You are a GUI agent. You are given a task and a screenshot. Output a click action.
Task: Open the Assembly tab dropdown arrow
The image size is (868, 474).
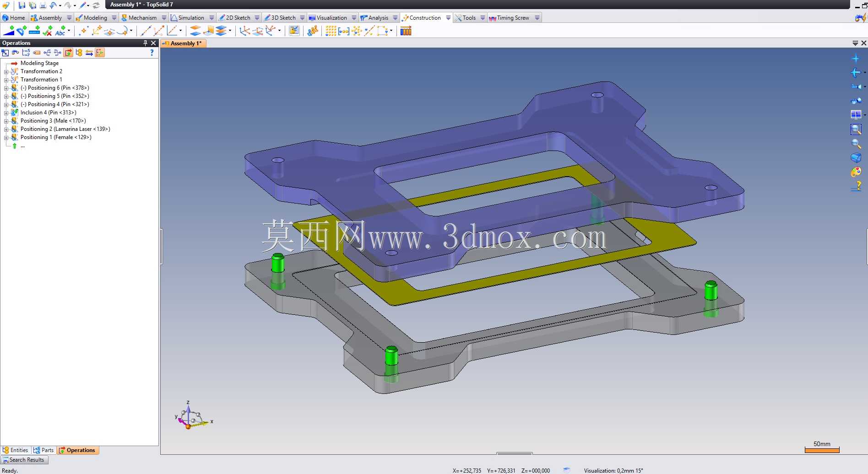pos(69,18)
